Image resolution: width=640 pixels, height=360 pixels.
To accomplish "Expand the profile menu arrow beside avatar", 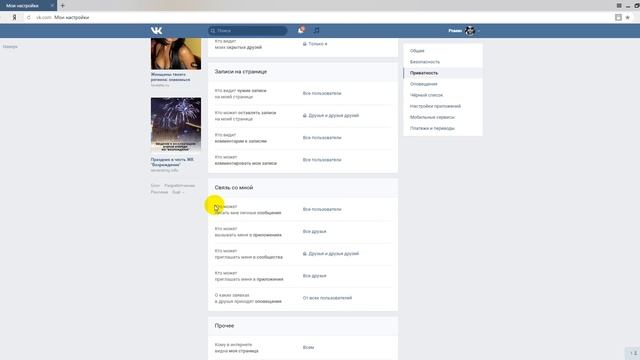I will click(x=479, y=31).
